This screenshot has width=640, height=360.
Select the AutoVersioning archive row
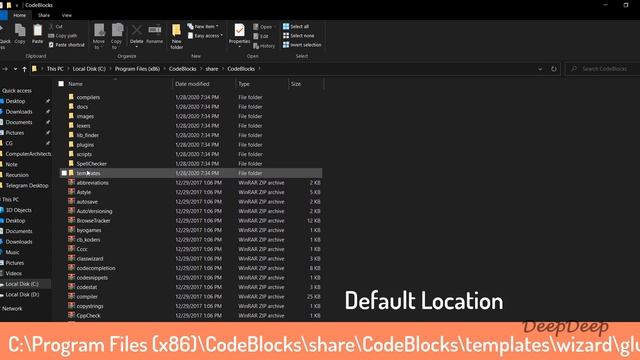pyautogui.click(x=191, y=211)
